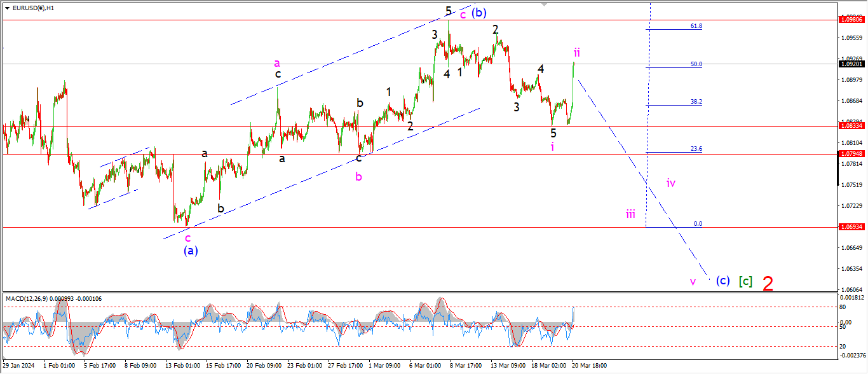This screenshot has height=374, width=868.
Task: Select the current price label 1.09201
Action: coord(853,64)
